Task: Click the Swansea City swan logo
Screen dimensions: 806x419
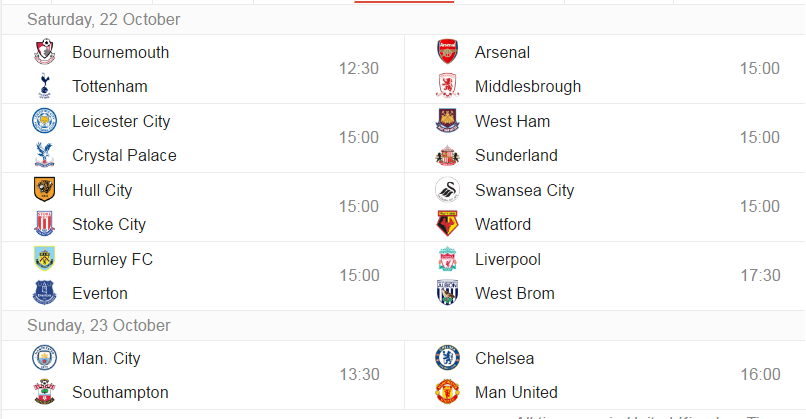Action: tap(447, 190)
